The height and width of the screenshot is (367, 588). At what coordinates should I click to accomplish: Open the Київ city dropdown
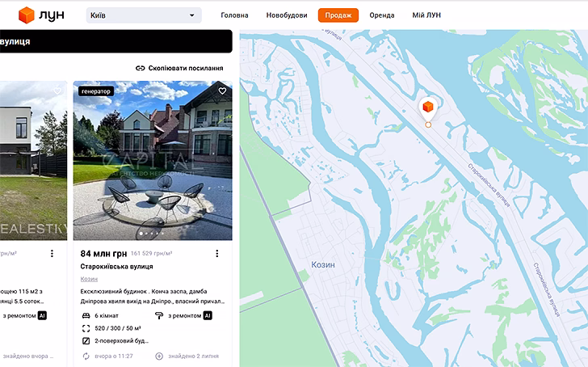[144, 15]
